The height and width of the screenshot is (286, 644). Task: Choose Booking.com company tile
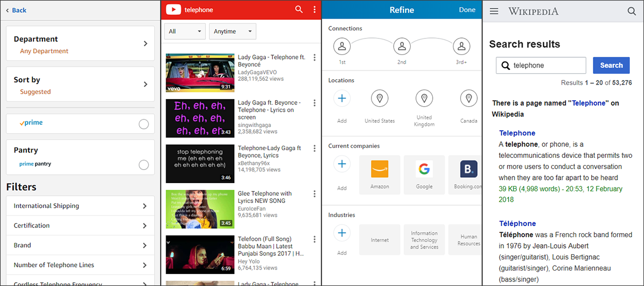click(x=465, y=174)
